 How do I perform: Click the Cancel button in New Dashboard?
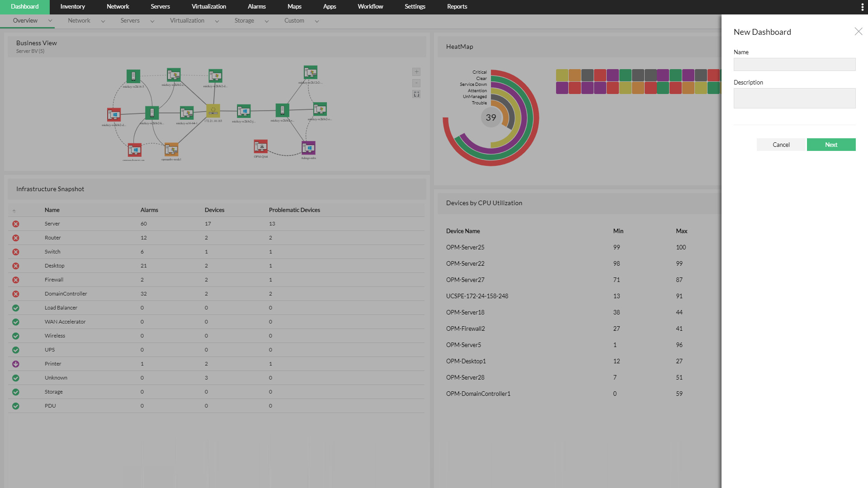point(782,144)
